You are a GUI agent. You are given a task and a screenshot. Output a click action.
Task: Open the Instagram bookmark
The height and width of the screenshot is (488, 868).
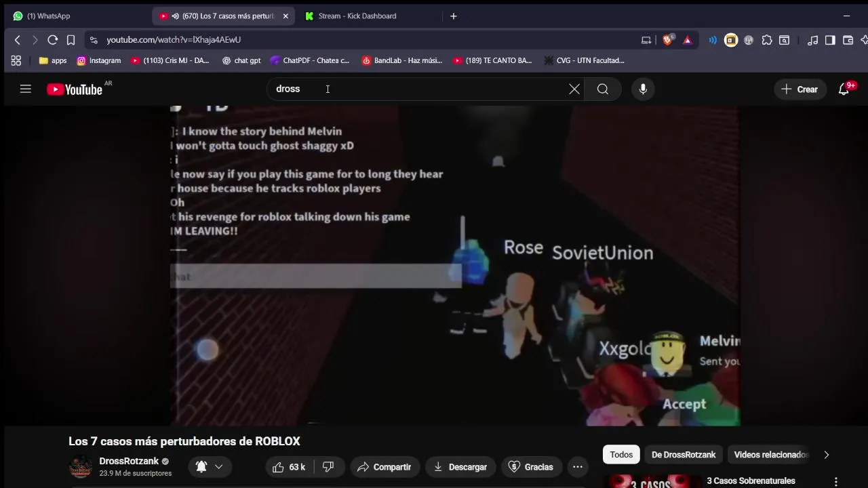pyautogui.click(x=99, y=60)
